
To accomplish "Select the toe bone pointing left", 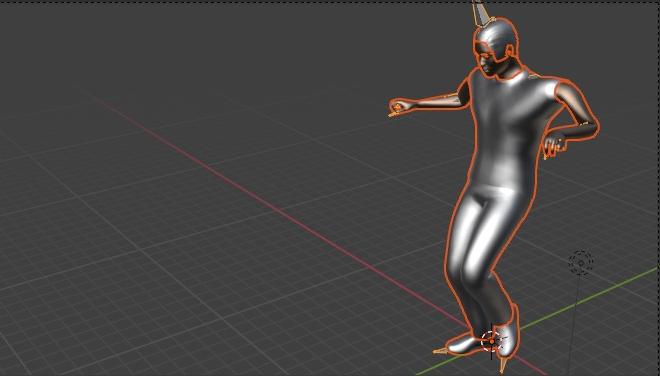I will [440, 350].
